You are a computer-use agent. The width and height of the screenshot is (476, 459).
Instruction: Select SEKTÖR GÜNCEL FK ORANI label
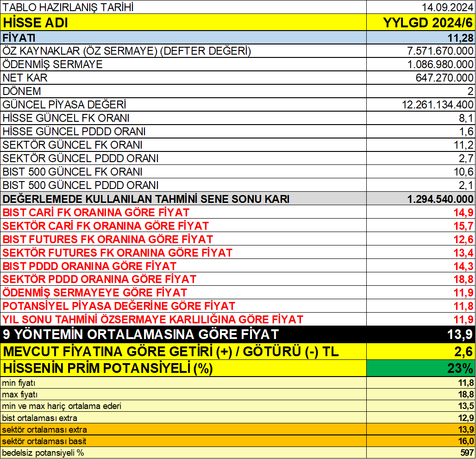click(72, 145)
